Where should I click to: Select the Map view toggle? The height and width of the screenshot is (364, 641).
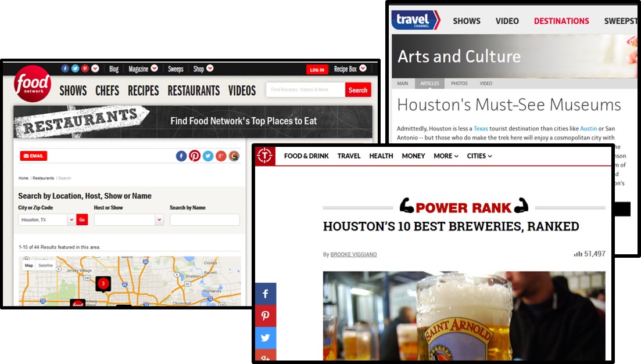tap(28, 265)
